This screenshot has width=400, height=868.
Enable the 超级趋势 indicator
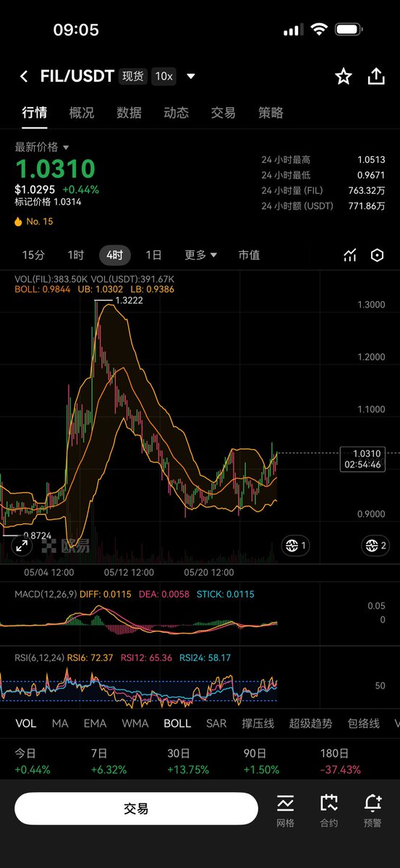coord(311,723)
